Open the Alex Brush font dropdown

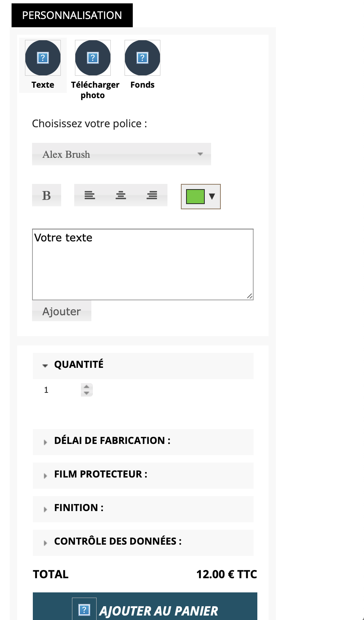click(122, 154)
